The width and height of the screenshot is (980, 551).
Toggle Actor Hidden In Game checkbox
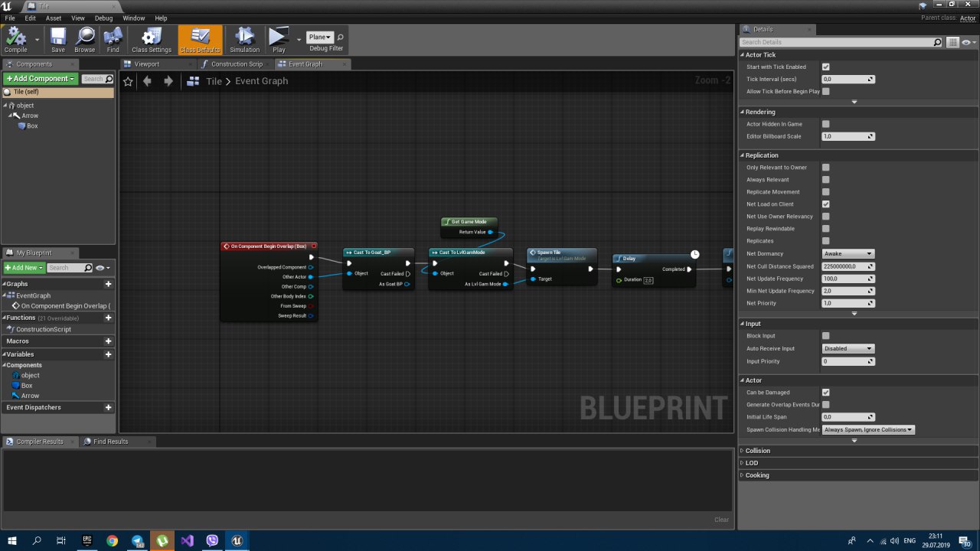point(825,124)
